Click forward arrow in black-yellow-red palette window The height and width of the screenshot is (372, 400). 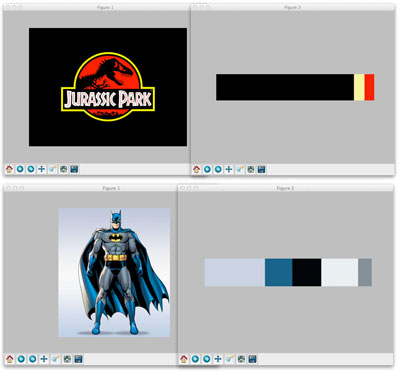point(218,169)
